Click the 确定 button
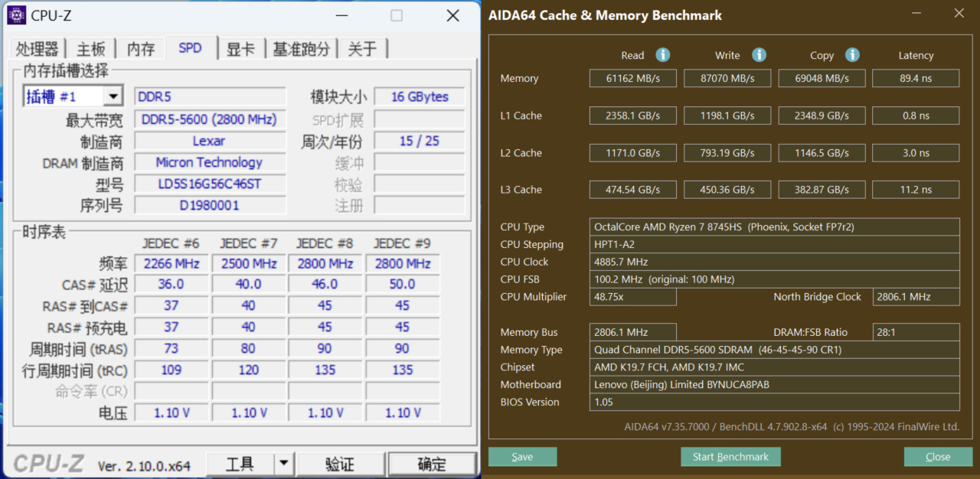Image resolution: width=980 pixels, height=479 pixels. (x=432, y=464)
